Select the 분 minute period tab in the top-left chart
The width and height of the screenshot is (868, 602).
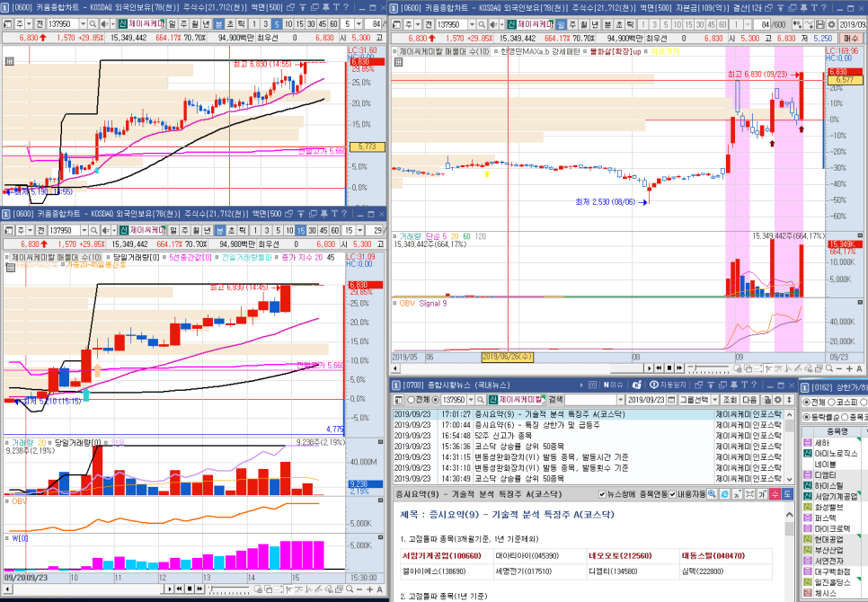(x=218, y=24)
